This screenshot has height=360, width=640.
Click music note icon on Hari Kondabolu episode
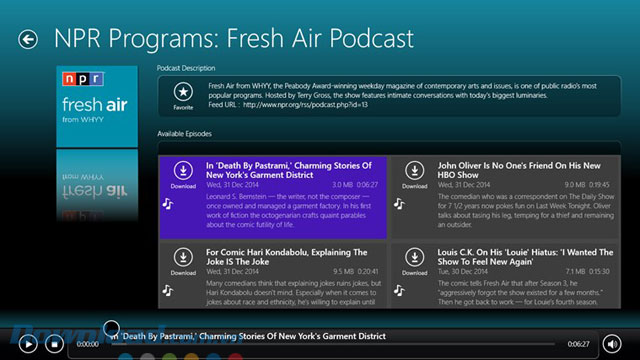coord(168,291)
